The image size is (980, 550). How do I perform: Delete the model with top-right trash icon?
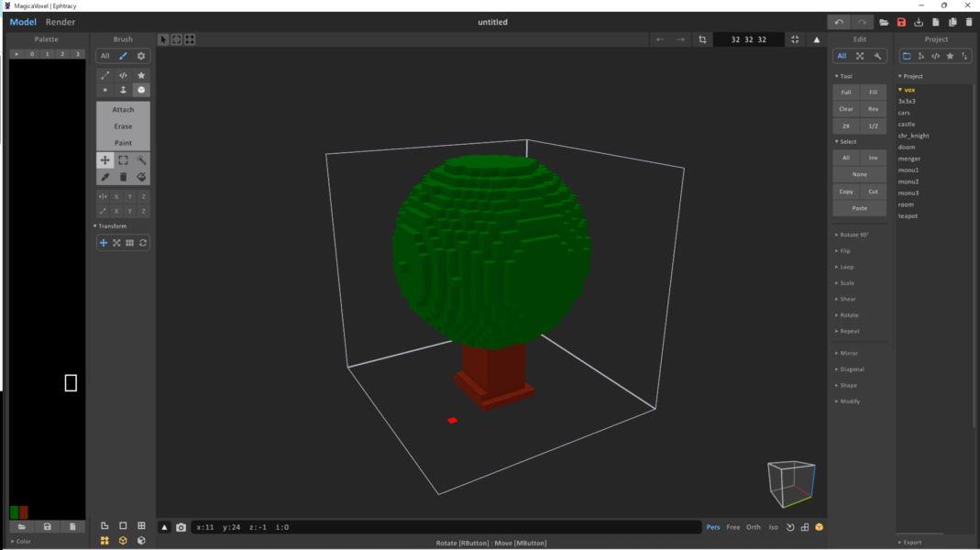(x=969, y=23)
